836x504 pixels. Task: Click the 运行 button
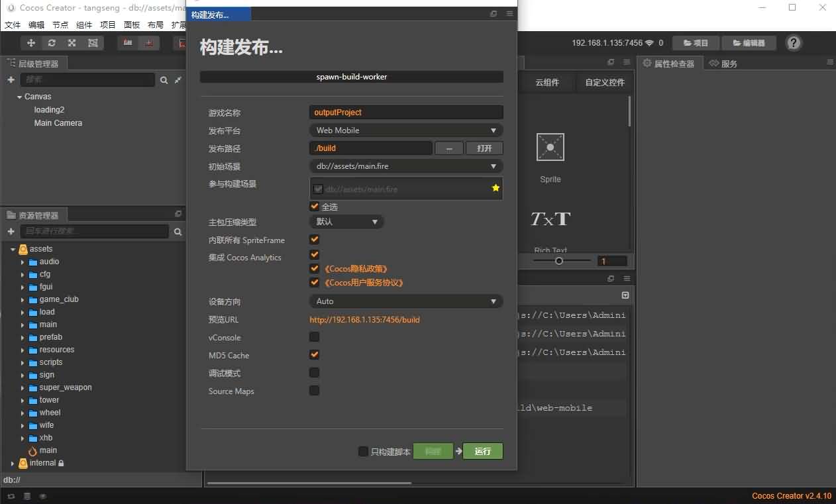click(x=482, y=451)
